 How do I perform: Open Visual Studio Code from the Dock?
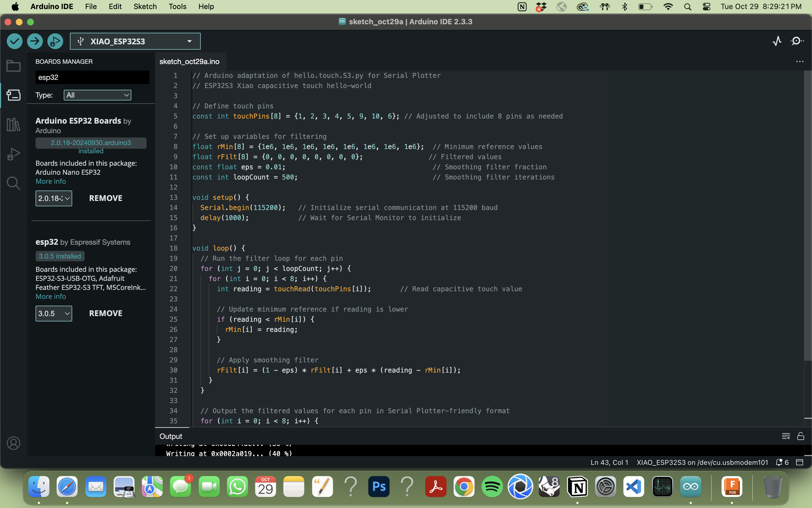634,487
